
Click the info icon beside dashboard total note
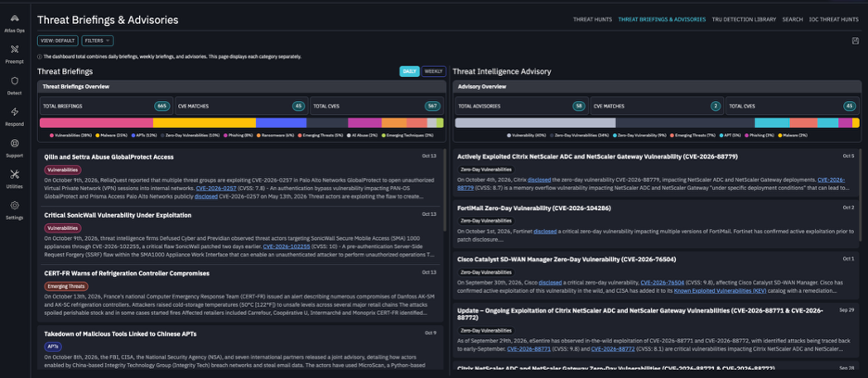(x=39, y=57)
